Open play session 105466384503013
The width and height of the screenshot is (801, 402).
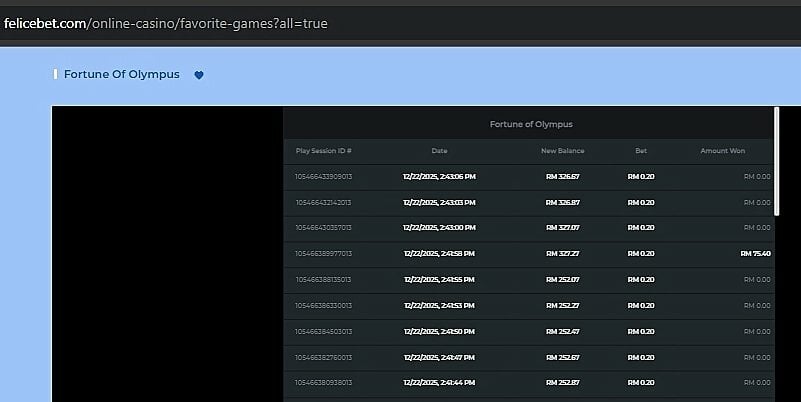click(x=323, y=331)
